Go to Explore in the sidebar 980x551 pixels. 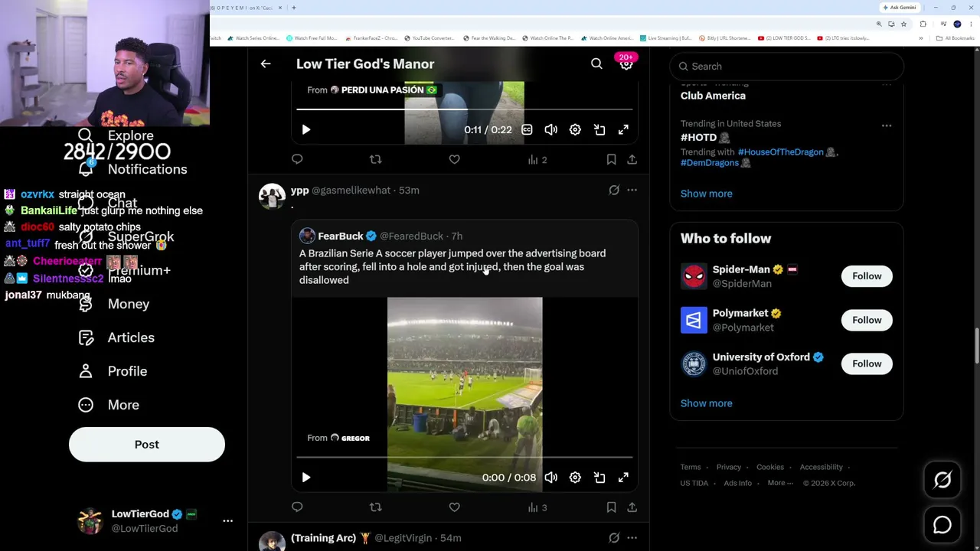tap(116, 135)
